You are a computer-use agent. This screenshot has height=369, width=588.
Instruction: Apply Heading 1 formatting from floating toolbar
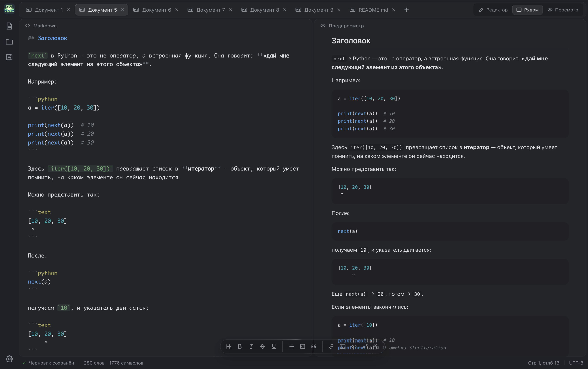[x=229, y=346]
